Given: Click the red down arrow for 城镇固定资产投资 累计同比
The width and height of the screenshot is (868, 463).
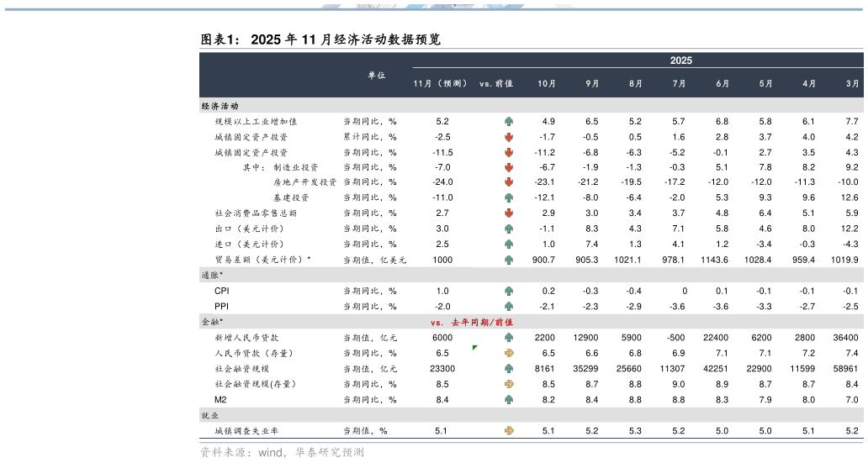Looking at the screenshot, I should [509, 137].
